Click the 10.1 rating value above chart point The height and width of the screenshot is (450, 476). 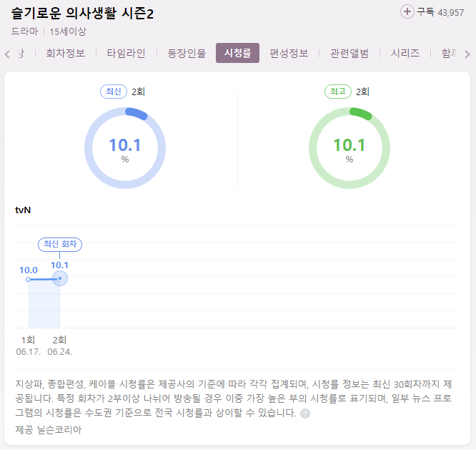[x=59, y=265]
